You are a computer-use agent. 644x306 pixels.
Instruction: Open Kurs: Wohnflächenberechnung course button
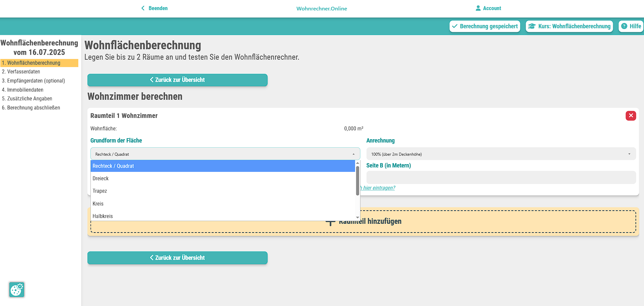click(569, 26)
